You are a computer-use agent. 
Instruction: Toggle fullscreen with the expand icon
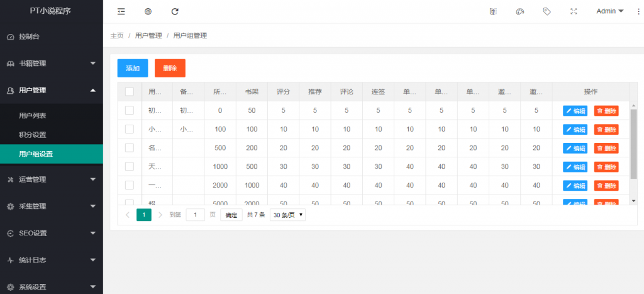[x=574, y=11]
